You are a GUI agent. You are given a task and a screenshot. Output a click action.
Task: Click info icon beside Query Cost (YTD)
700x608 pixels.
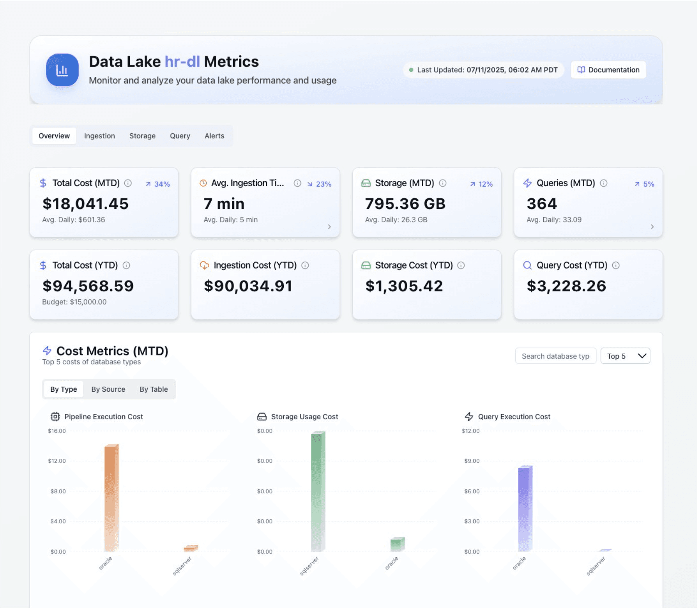point(616,265)
